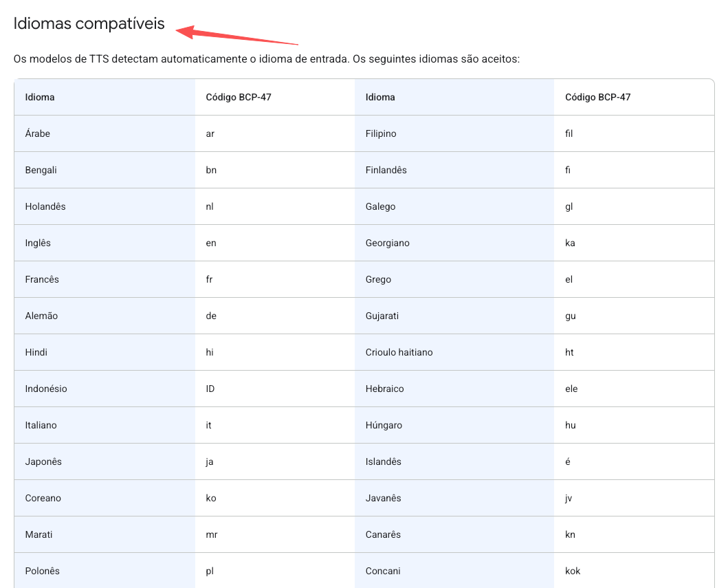Select the 'Coreano' cell
Viewport: 728px width, 588px height.
tap(104, 499)
